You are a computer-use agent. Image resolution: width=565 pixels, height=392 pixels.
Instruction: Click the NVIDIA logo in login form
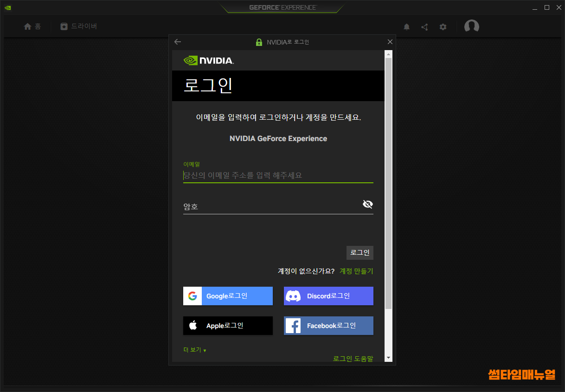click(x=209, y=60)
